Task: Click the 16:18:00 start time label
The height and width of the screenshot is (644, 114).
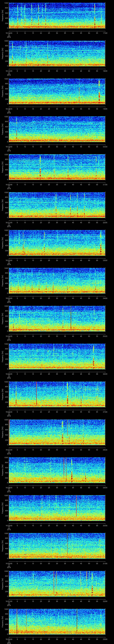Action: click(x=9, y=109)
